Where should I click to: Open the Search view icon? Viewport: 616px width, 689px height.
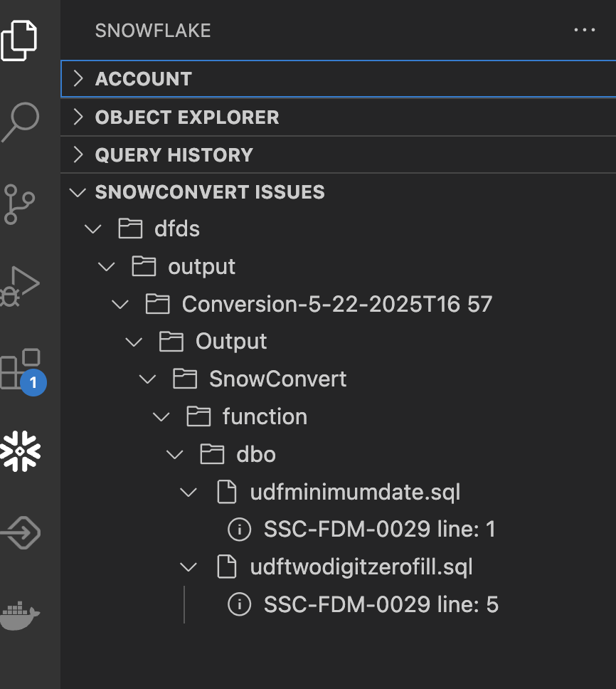coord(20,122)
